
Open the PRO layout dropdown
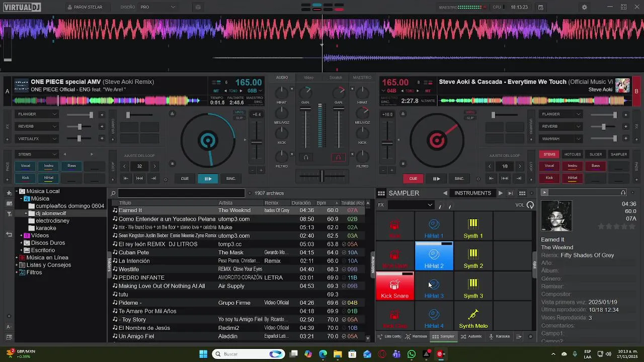pyautogui.click(x=158, y=7)
